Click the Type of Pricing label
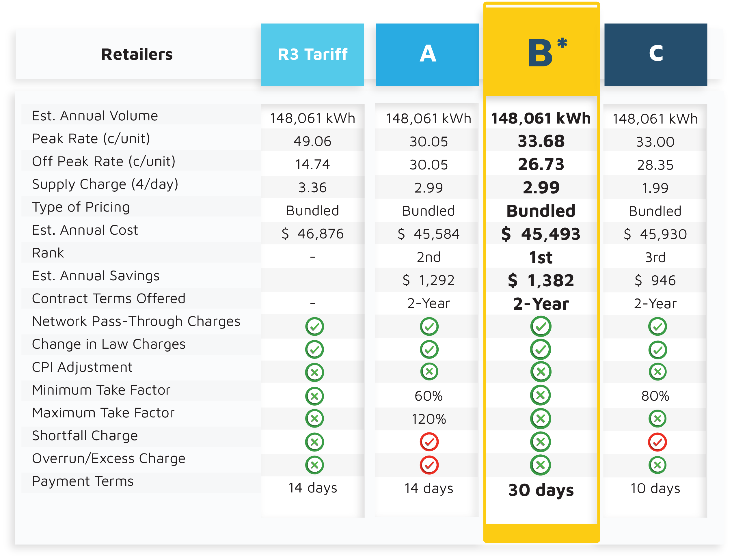 click(x=81, y=207)
